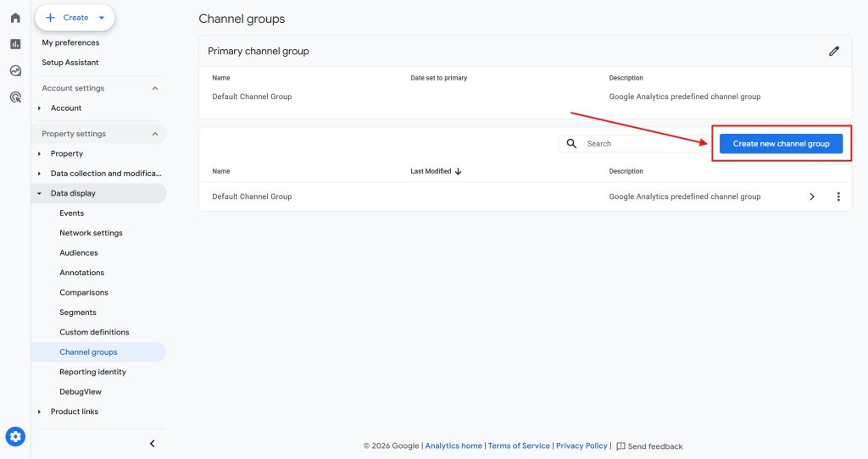Expand the Product links tree item
Image resolution: width=868 pixels, height=459 pixels.
[x=39, y=412]
